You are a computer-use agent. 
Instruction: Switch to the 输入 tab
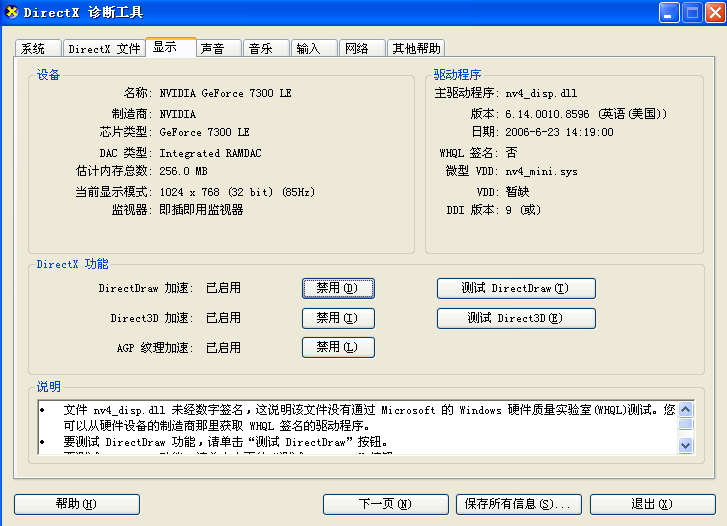point(314,48)
